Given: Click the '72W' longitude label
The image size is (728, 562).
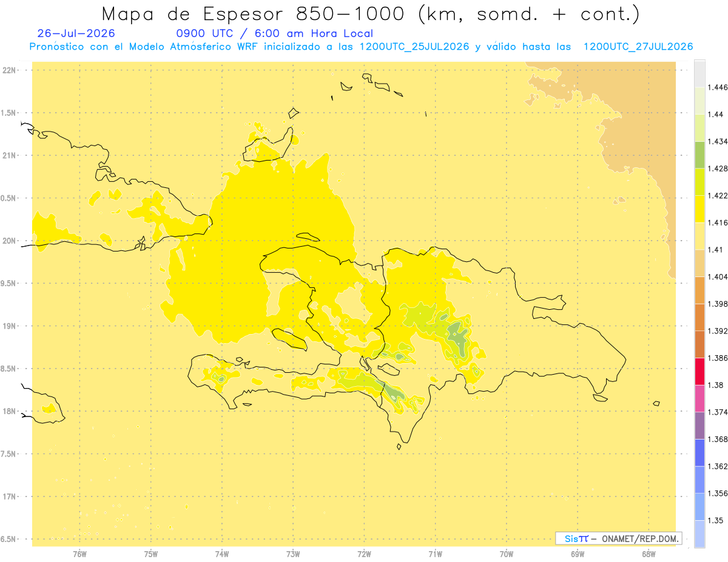Looking at the screenshot, I should 365,554.
